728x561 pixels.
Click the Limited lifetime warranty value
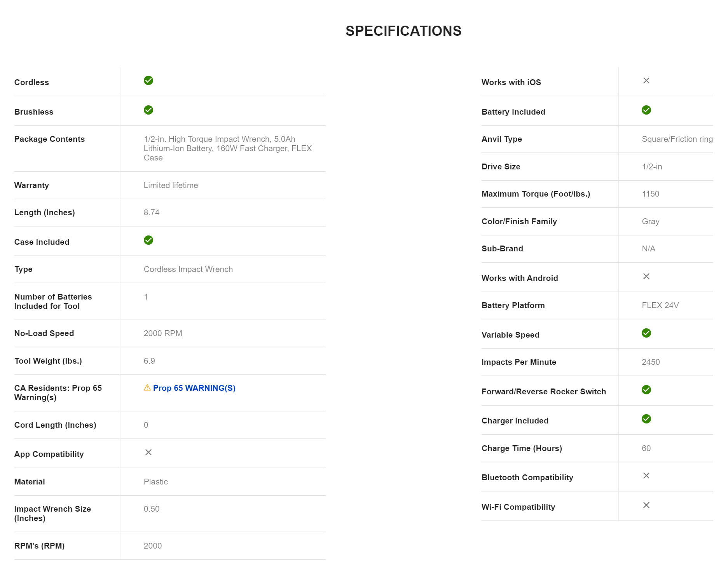[171, 185]
